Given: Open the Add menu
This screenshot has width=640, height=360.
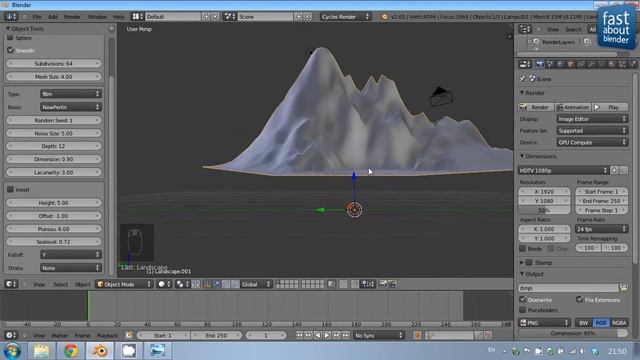Looking at the screenshot, I should coord(53,17).
